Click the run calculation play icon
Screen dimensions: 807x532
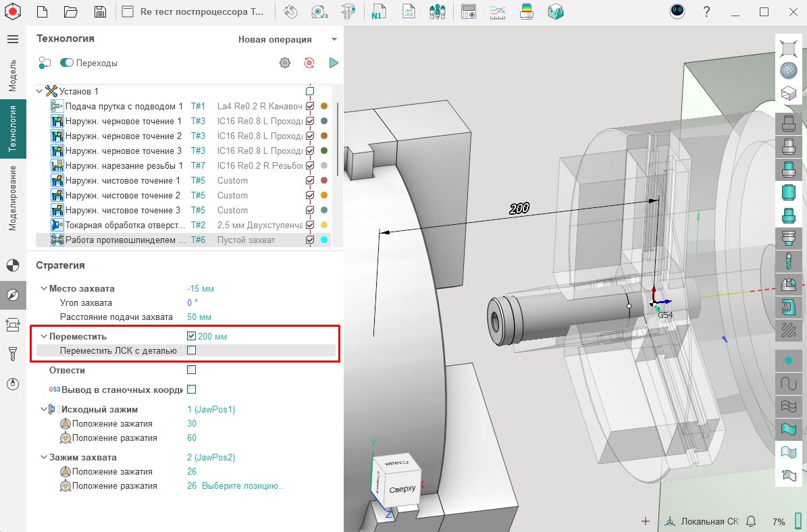(333, 63)
